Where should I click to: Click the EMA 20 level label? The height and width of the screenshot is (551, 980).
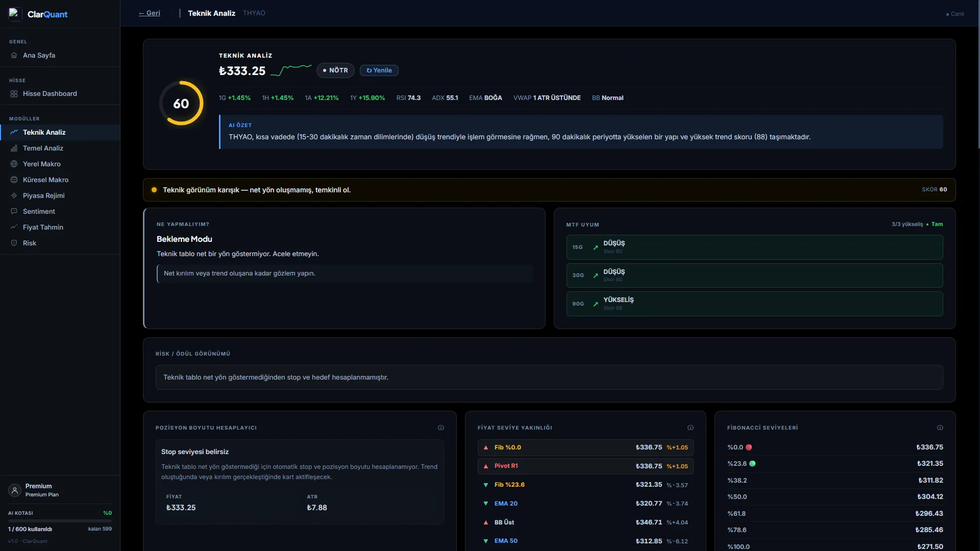[x=506, y=504]
